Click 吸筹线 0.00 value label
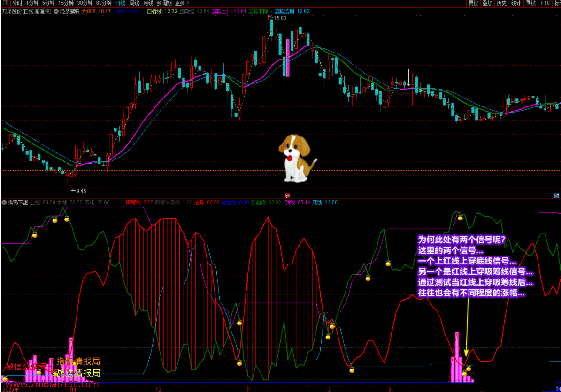The image size is (561, 392). 139,202
